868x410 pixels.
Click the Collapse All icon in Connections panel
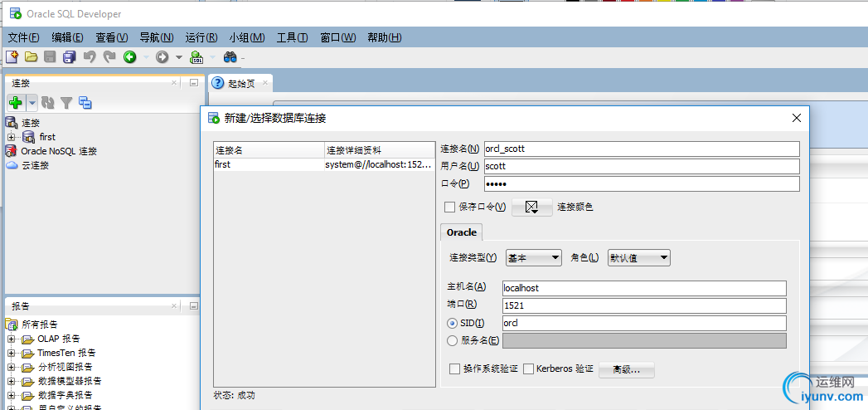tap(85, 103)
